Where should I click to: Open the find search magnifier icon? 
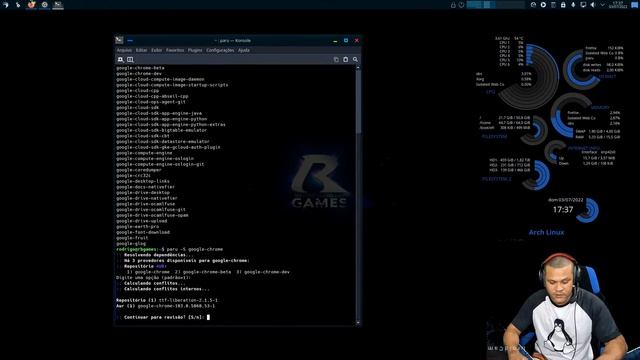coord(355,60)
